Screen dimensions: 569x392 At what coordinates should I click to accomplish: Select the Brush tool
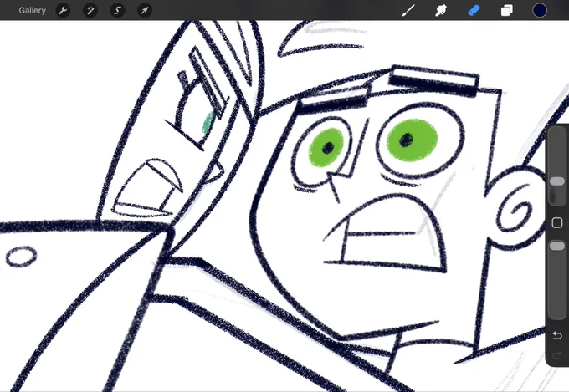tap(408, 10)
